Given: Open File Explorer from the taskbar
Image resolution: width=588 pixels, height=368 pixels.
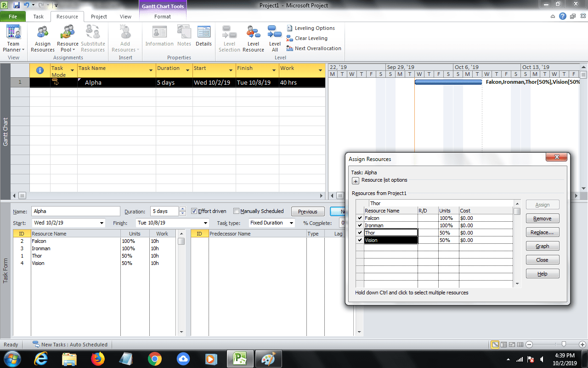Looking at the screenshot, I should 69,359.
